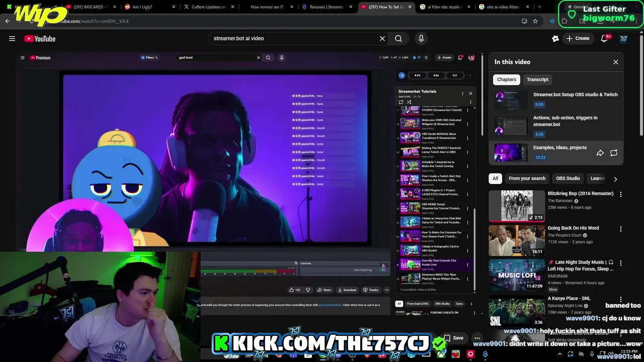Dislike the embedded video
The width and height of the screenshot is (644, 362).
tap(308, 290)
